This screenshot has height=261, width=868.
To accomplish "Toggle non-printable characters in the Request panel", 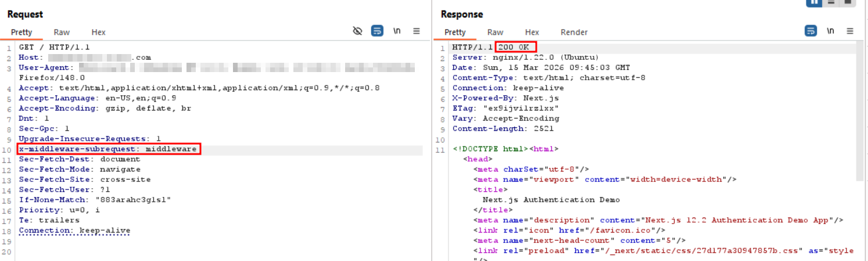I will (397, 31).
